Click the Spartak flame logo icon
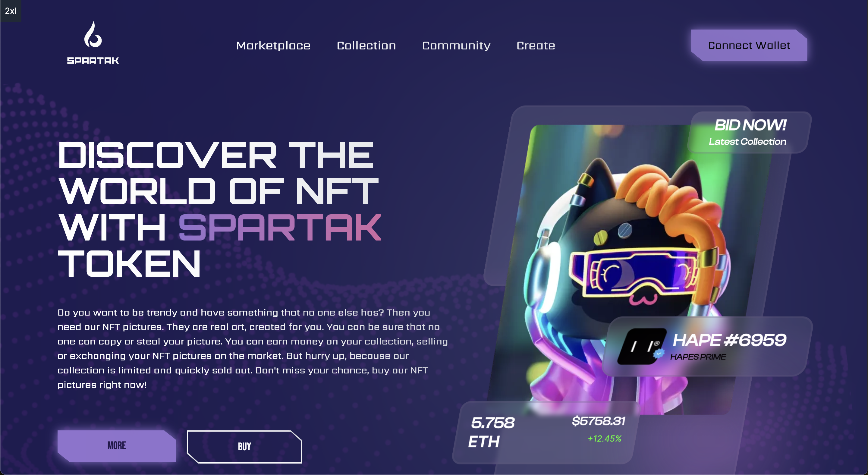Image resolution: width=868 pixels, height=475 pixels. point(93,35)
